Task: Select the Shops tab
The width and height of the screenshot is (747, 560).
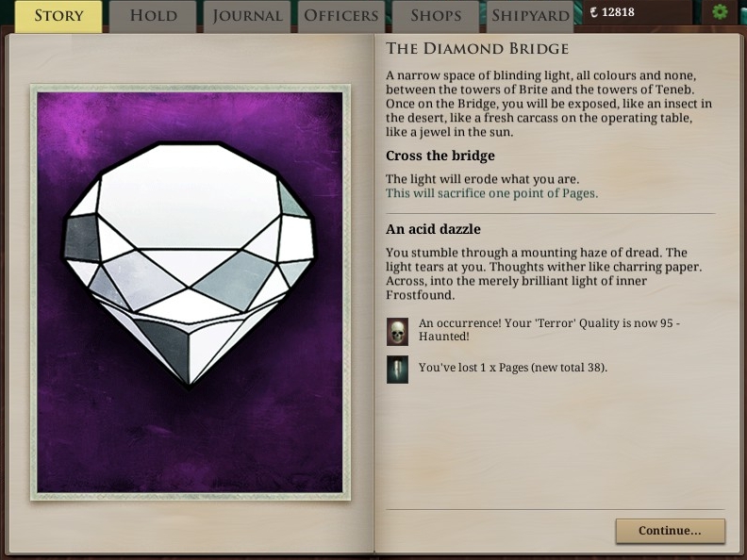Action: [436, 16]
